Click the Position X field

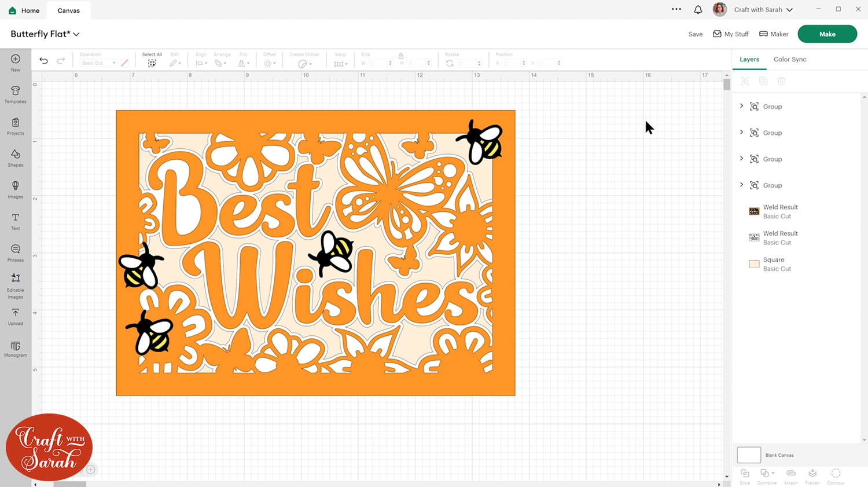click(513, 63)
